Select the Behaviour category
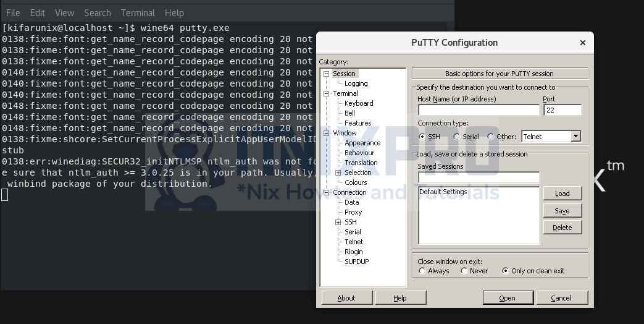This screenshot has width=644, height=324. click(x=359, y=153)
